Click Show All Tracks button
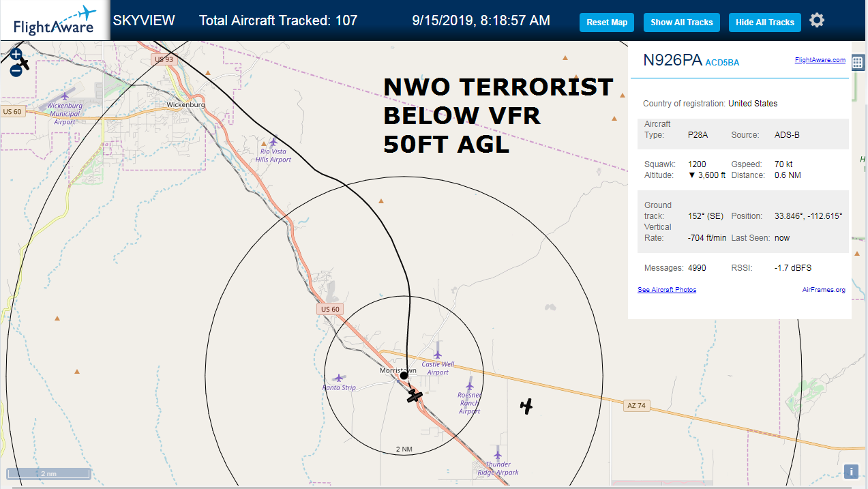This screenshot has width=868, height=489. coord(682,23)
